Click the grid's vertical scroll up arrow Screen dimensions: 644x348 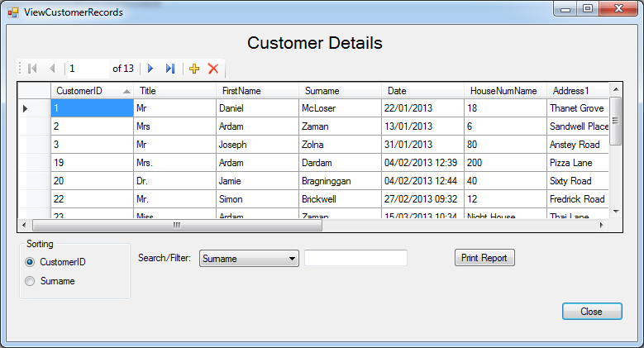click(x=616, y=89)
